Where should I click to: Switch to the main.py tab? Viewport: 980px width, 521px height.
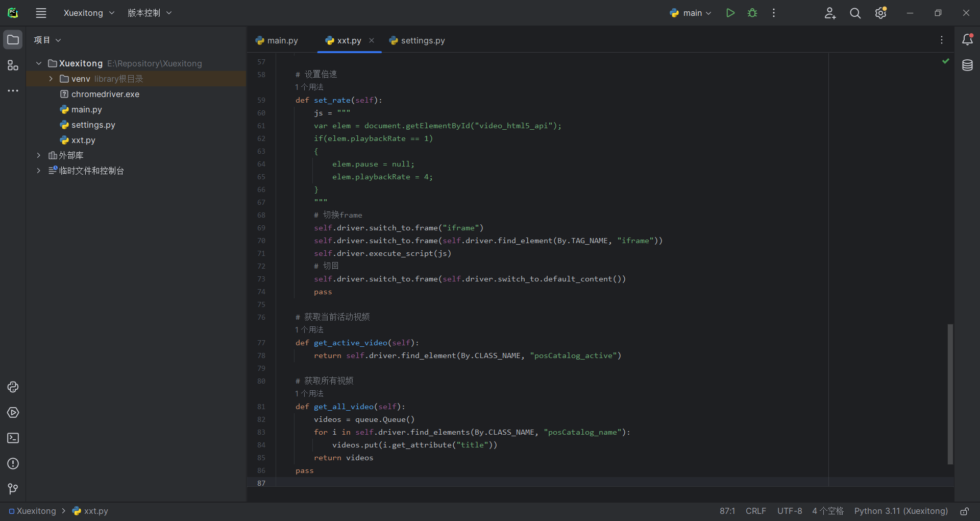[x=277, y=40]
